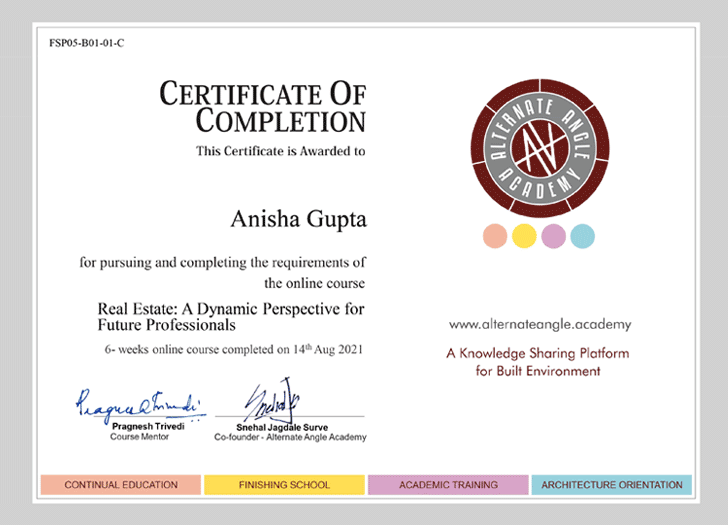Click the Course Mentor label
Screen dimensions: 728x525
139,437
